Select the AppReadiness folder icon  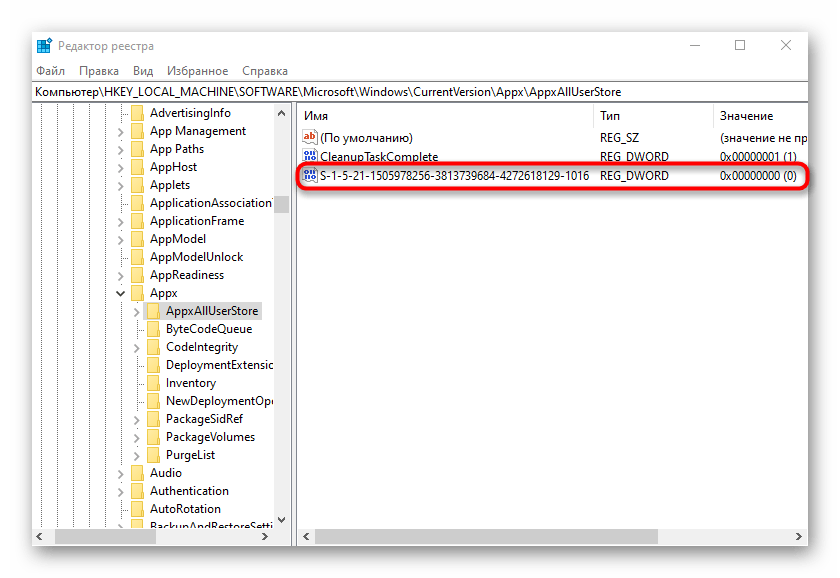[138, 275]
